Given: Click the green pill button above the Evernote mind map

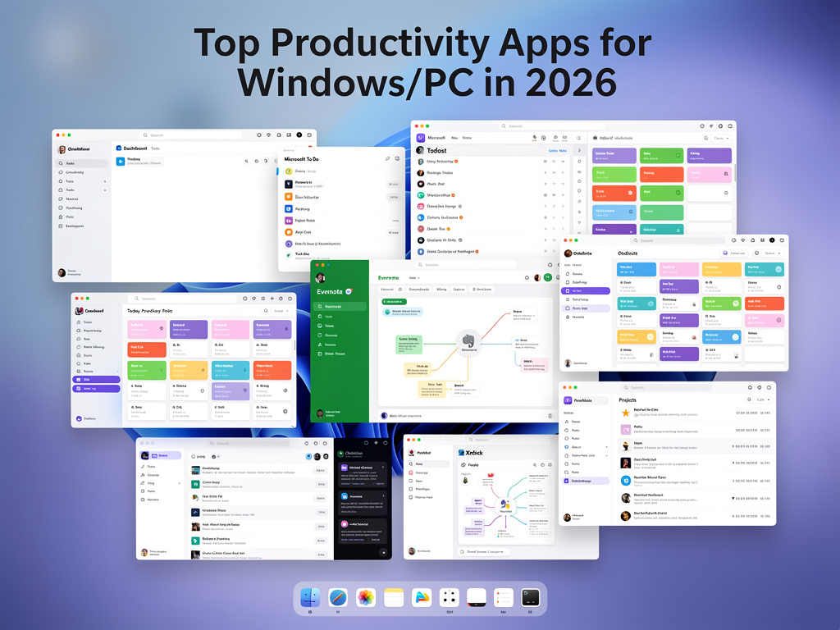Looking at the screenshot, I should point(394,302).
